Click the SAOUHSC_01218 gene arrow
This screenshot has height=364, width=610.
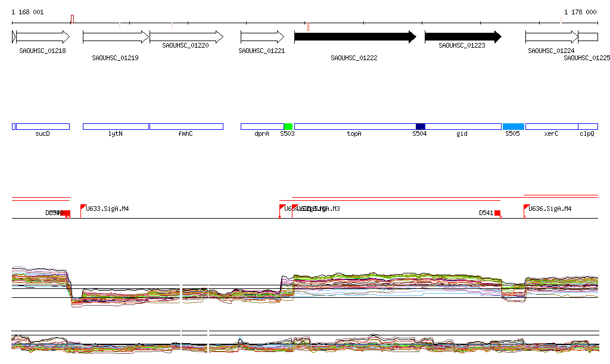(x=43, y=37)
